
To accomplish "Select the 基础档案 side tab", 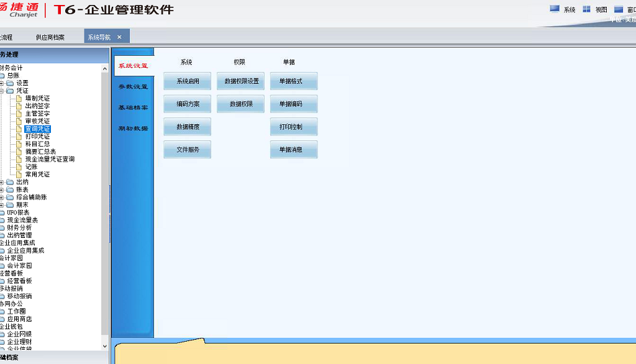I will click(x=134, y=107).
